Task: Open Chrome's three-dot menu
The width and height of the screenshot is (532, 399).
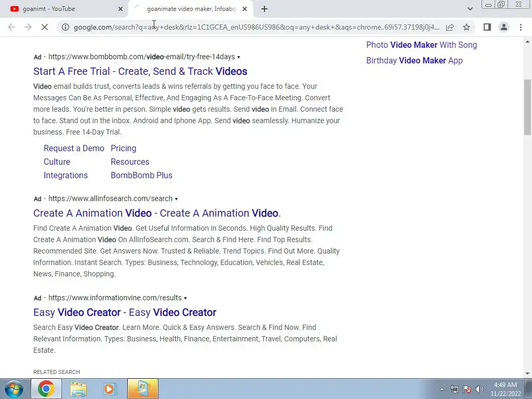Action: click(x=521, y=27)
